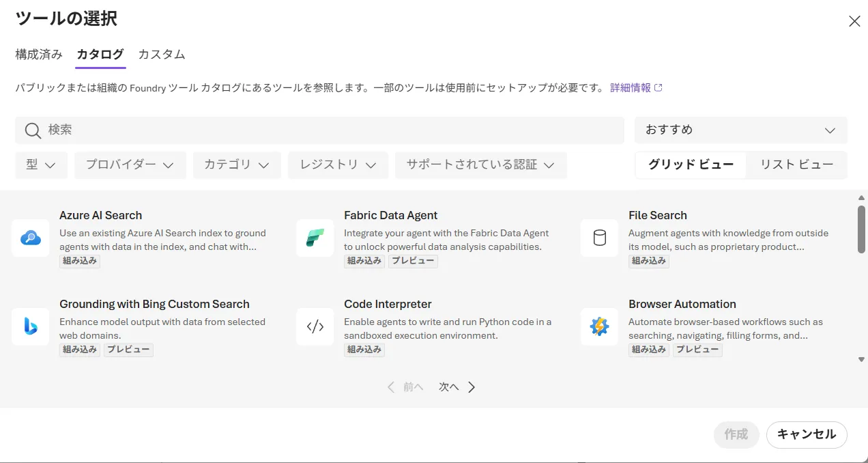
Task: Select the File Search title
Action: [x=658, y=215]
